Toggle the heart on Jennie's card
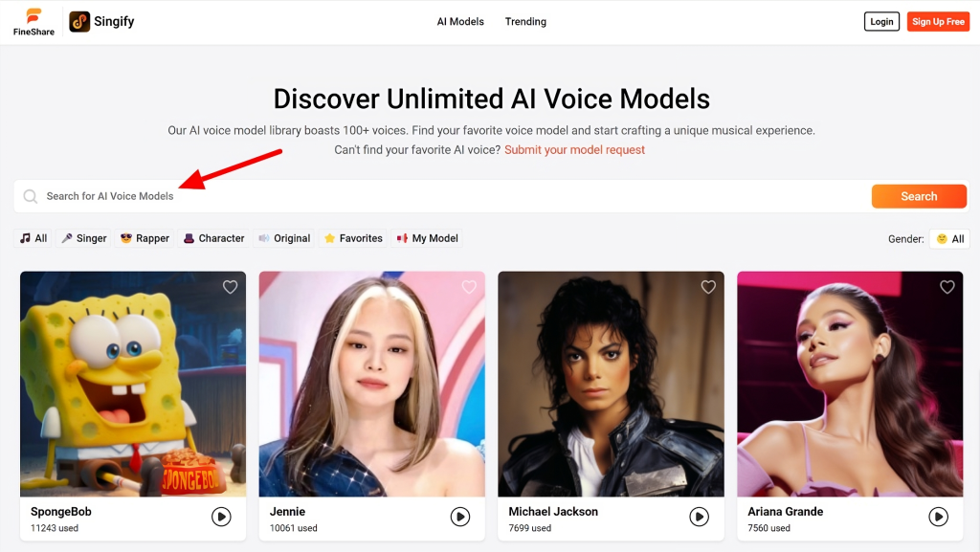 (x=469, y=287)
